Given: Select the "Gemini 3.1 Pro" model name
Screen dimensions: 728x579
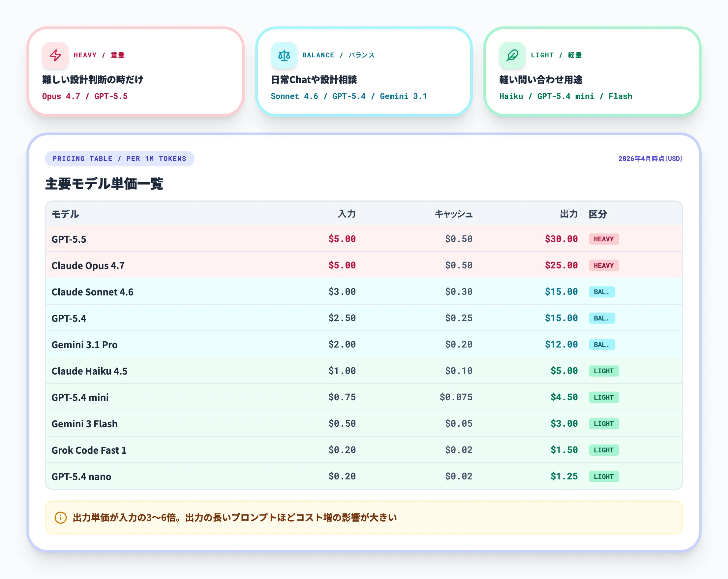Looking at the screenshot, I should (x=85, y=344).
